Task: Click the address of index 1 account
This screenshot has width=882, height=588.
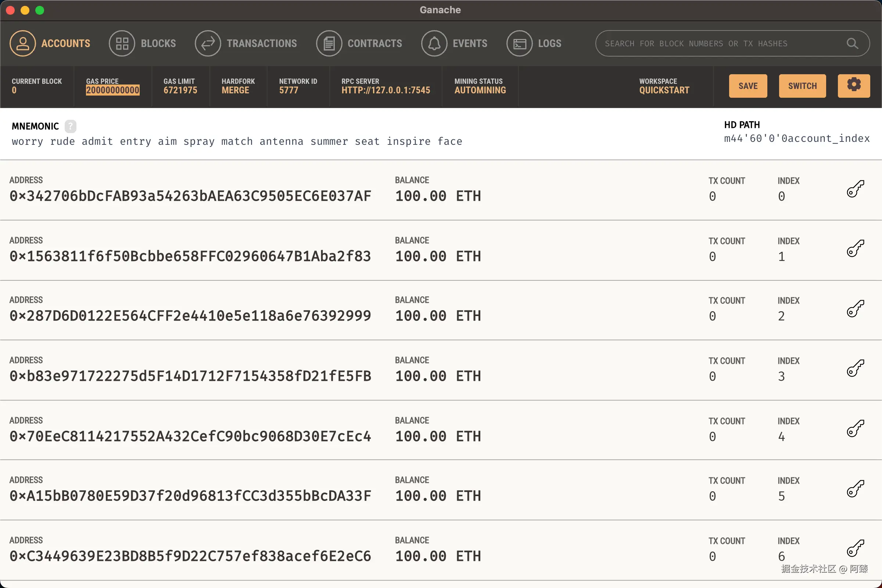Action: pyautogui.click(x=190, y=257)
